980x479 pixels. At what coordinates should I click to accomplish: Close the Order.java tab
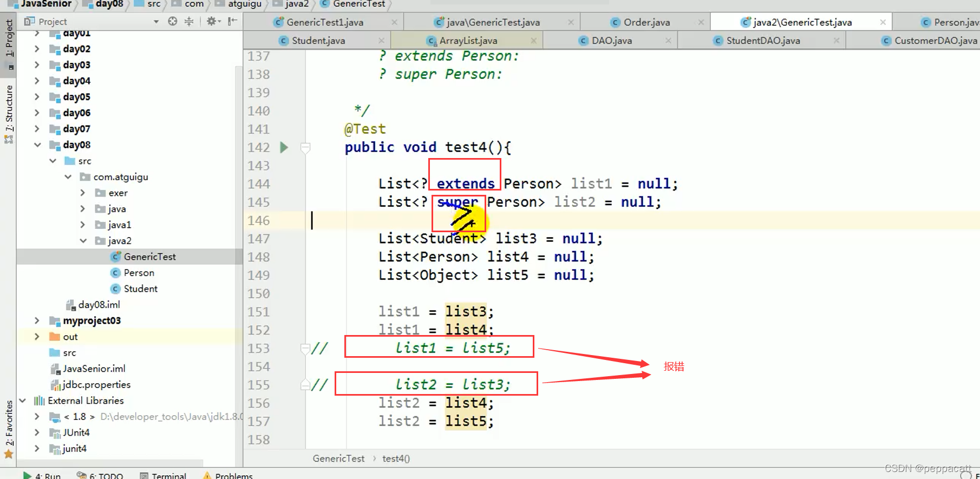coord(701,22)
